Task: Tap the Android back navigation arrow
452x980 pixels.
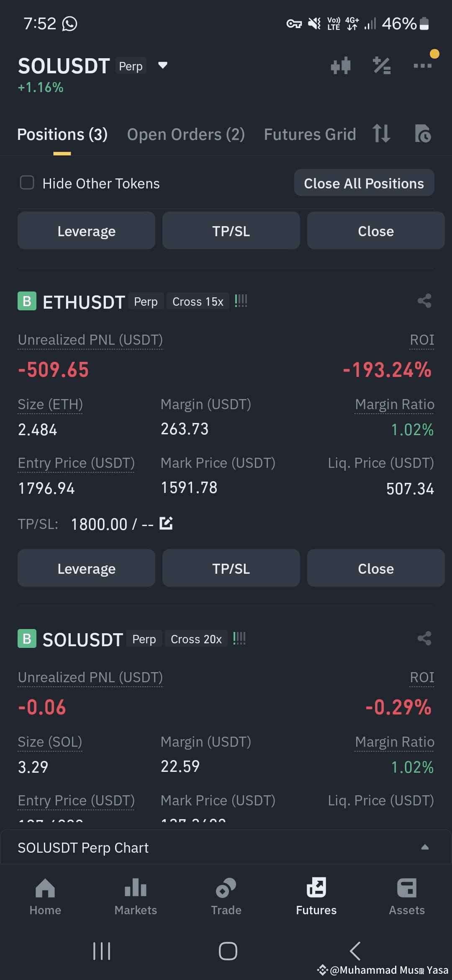Action: click(355, 951)
